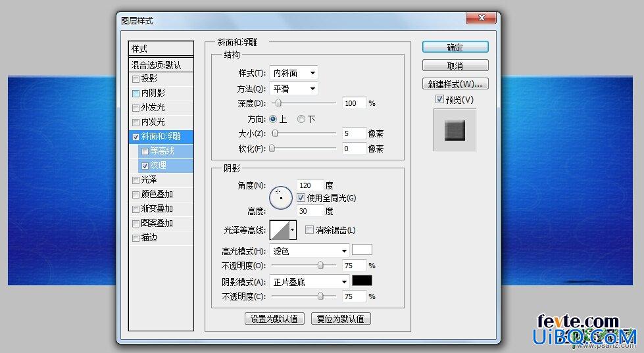This screenshot has height=353, width=644.
Task: Uncheck the 纹理 checkbox
Action: (x=145, y=166)
